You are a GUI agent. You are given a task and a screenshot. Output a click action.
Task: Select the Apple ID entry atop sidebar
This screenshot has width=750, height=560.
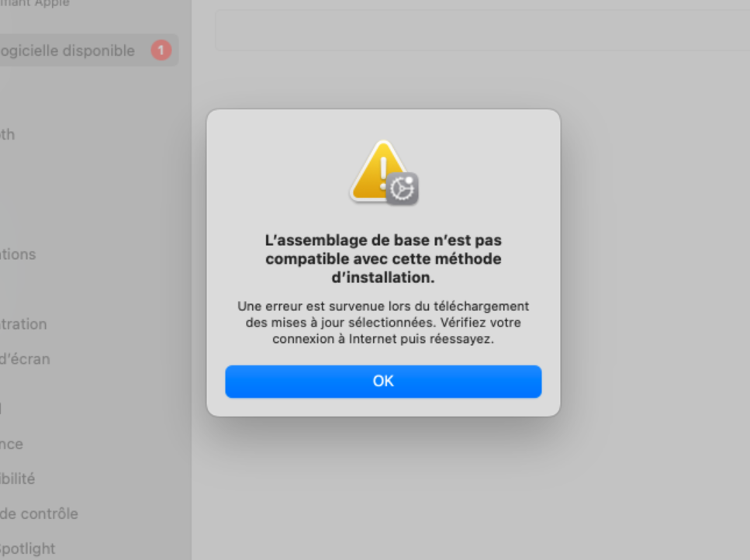coord(34,3)
